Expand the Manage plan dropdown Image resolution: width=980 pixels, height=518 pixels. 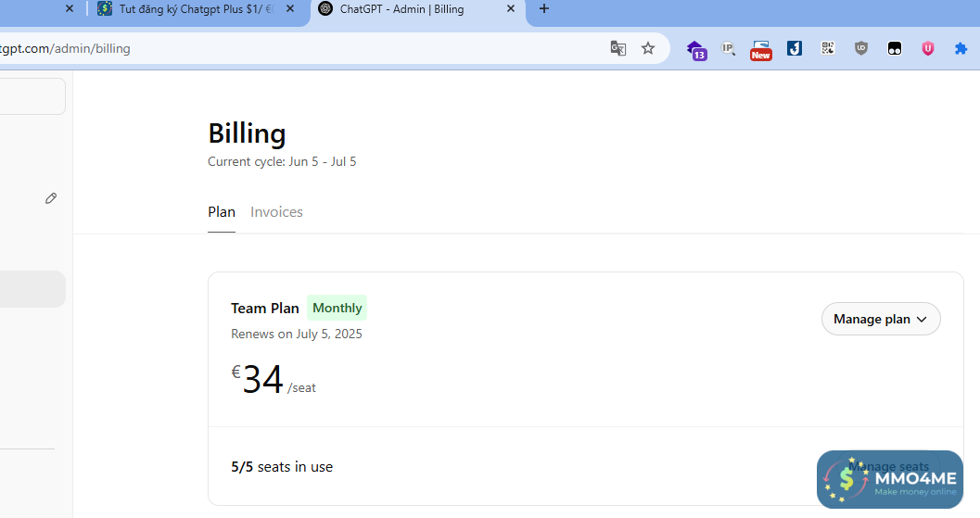click(881, 319)
